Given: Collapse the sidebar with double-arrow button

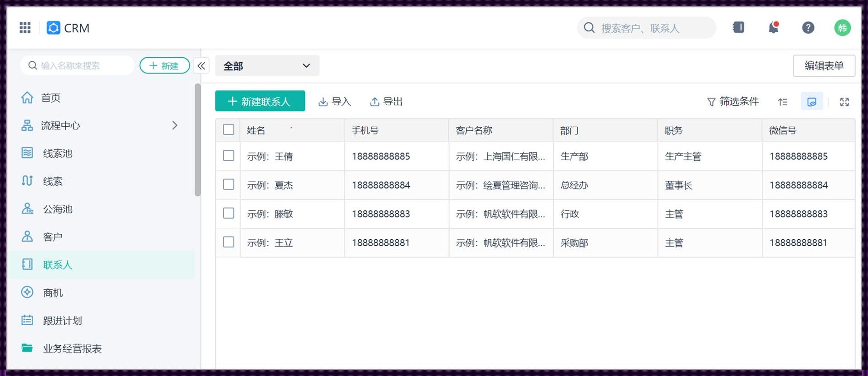Looking at the screenshot, I should tap(201, 66).
